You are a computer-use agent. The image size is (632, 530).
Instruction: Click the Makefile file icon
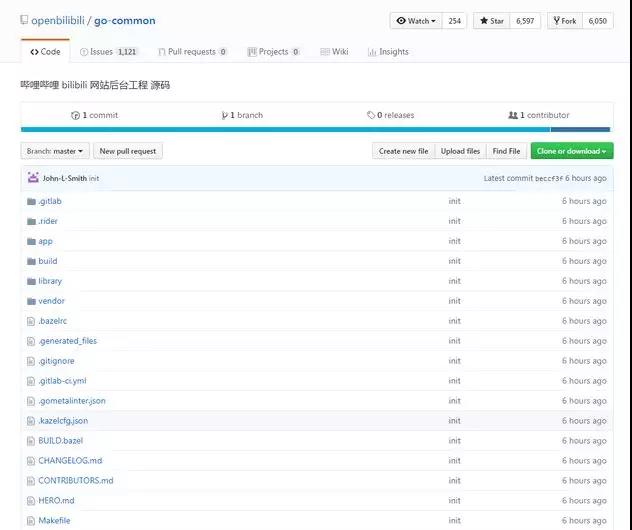click(x=31, y=521)
